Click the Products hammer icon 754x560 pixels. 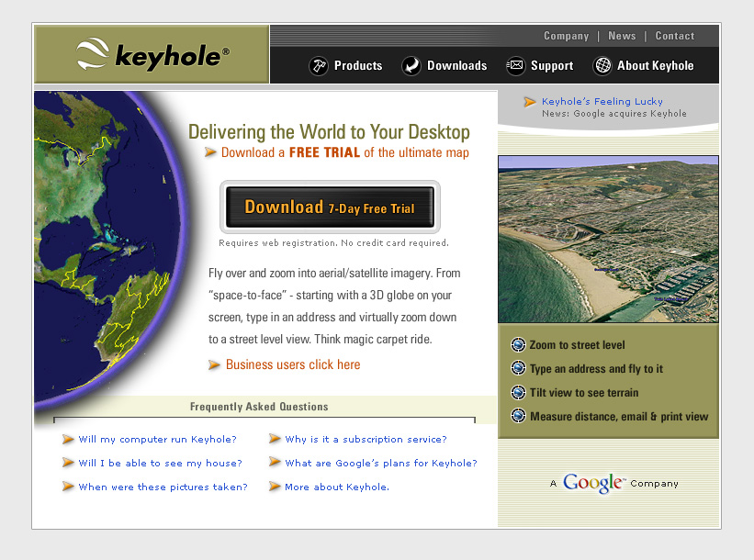(x=319, y=65)
